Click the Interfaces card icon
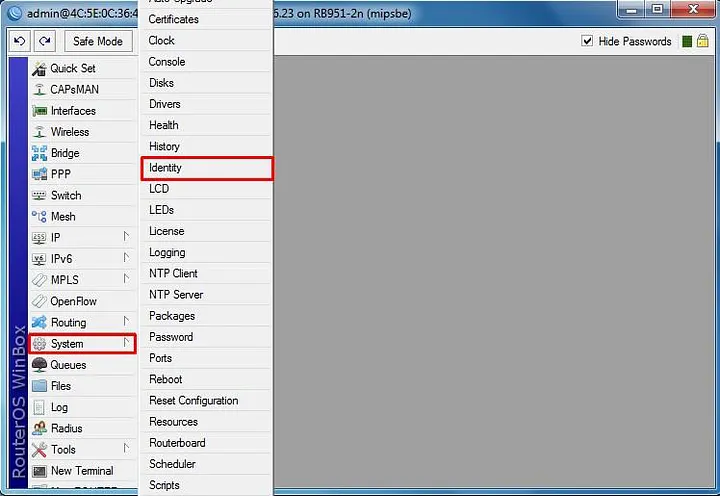720x496 pixels. click(39, 111)
